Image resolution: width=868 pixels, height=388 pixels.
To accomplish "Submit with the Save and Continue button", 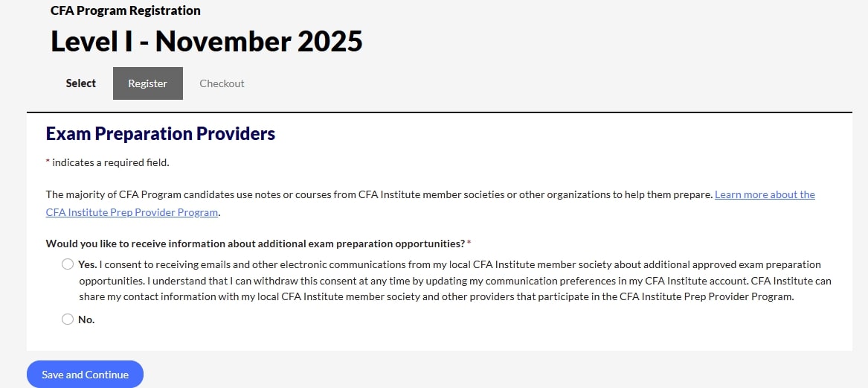I will pyautogui.click(x=86, y=375).
